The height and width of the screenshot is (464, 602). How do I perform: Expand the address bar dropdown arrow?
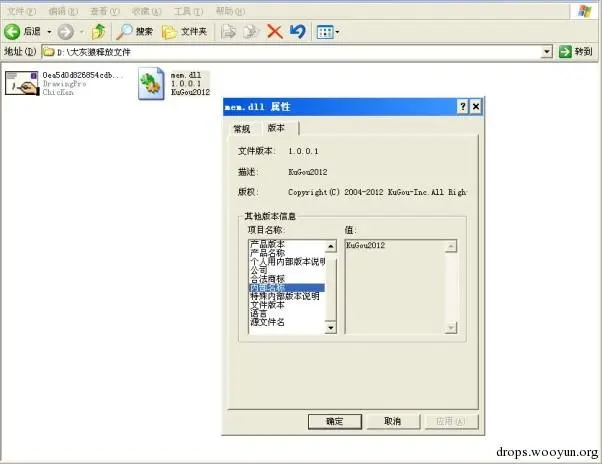click(546, 51)
